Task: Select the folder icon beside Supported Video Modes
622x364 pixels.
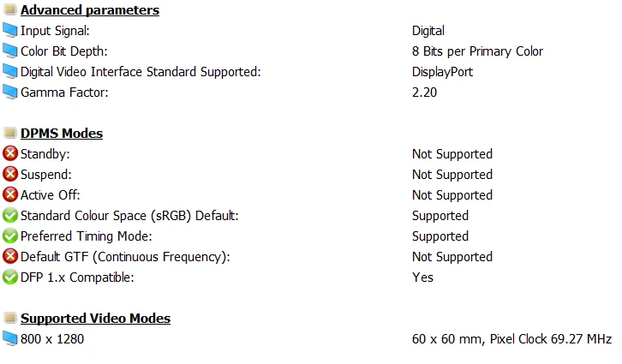Action: pos(10,318)
